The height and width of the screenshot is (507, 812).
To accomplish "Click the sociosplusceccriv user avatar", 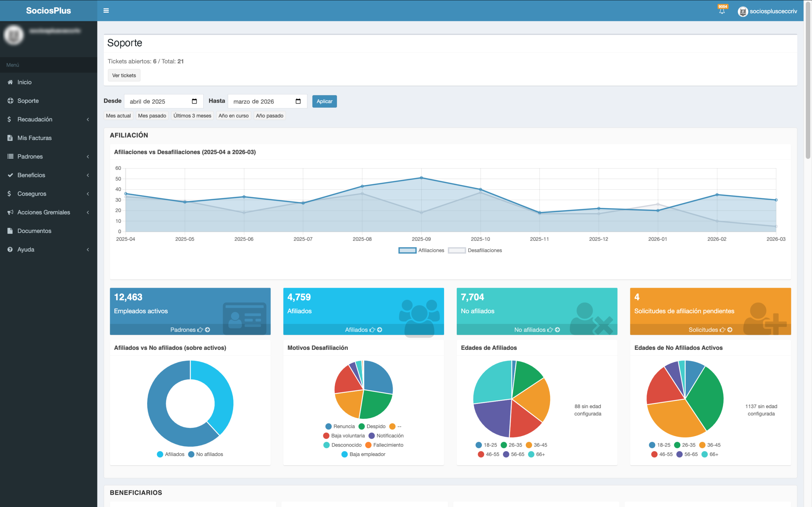I will point(743,11).
